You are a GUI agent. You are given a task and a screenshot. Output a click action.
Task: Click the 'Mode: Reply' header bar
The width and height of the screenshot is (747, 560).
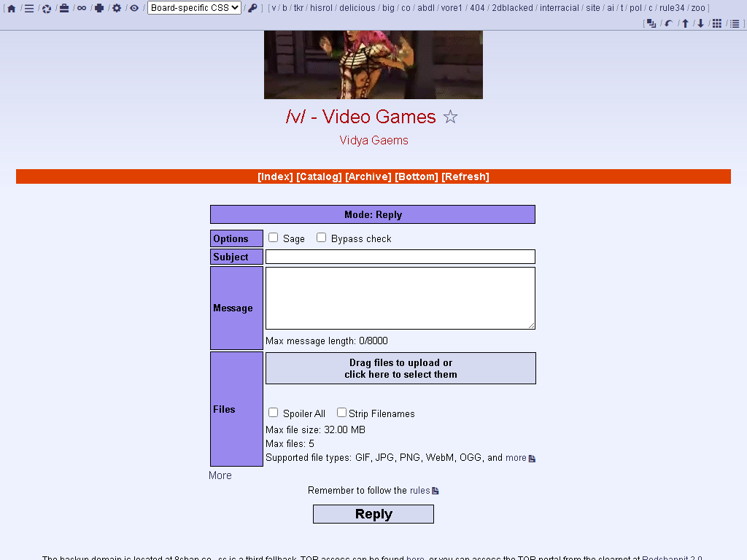click(373, 214)
